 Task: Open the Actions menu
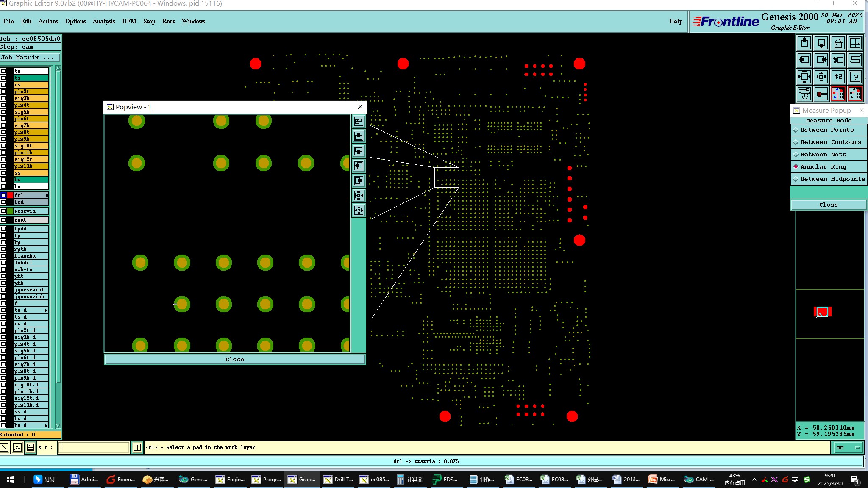click(x=48, y=21)
